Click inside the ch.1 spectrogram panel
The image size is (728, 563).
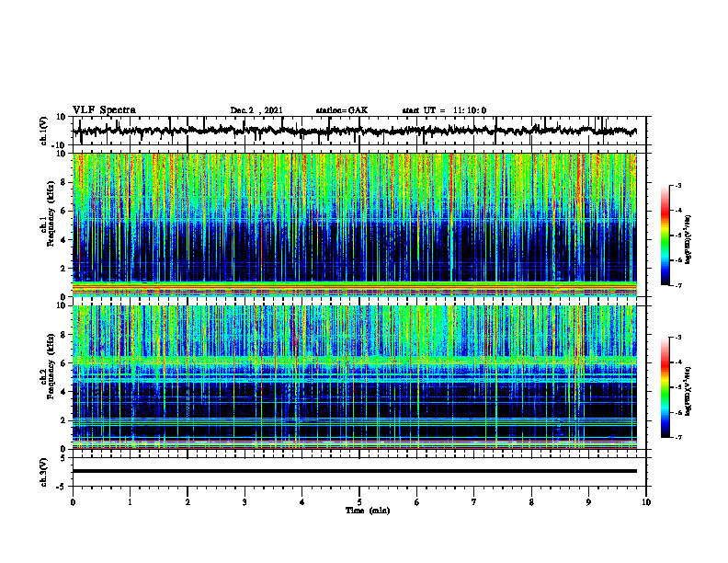click(x=354, y=224)
